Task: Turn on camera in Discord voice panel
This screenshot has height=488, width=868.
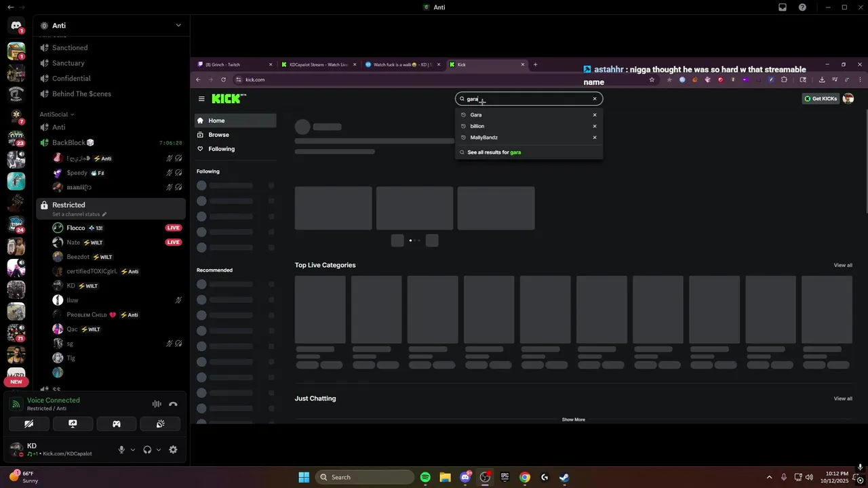Action: click(28, 424)
